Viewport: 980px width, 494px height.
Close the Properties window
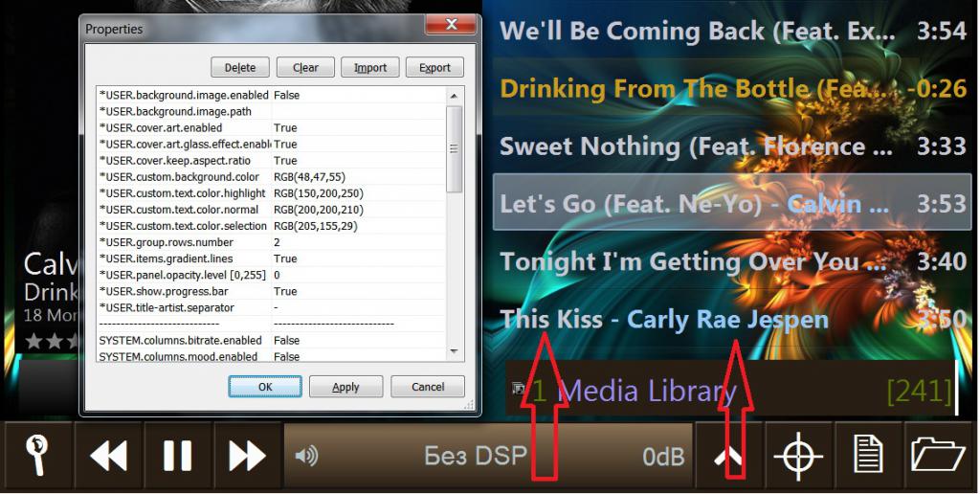[452, 24]
